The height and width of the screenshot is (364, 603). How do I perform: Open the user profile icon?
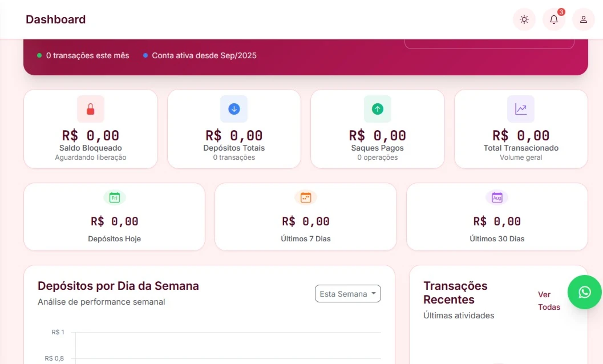(584, 19)
